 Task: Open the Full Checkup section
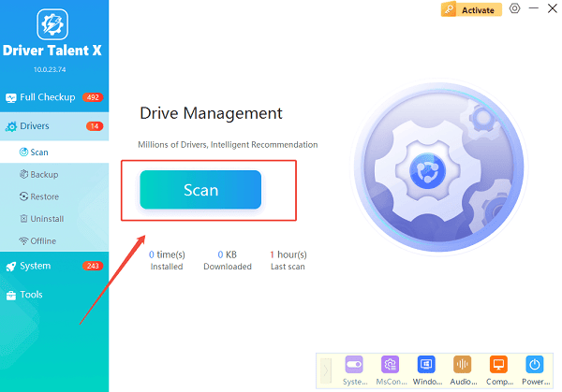tap(54, 97)
